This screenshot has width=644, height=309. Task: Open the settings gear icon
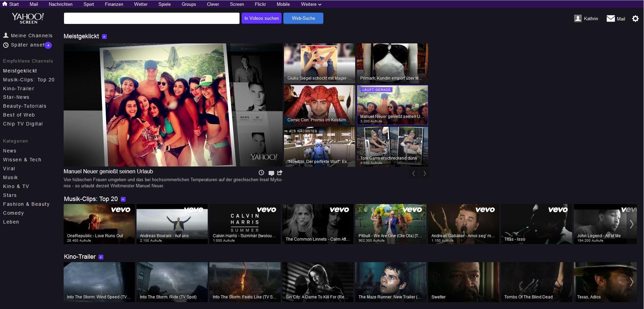coord(635,18)
